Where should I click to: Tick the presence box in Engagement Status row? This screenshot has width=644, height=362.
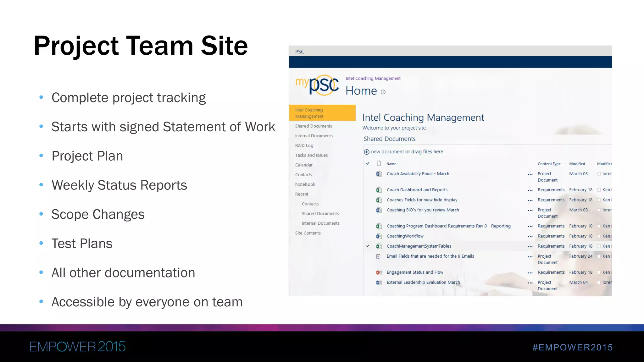(599, 272)
